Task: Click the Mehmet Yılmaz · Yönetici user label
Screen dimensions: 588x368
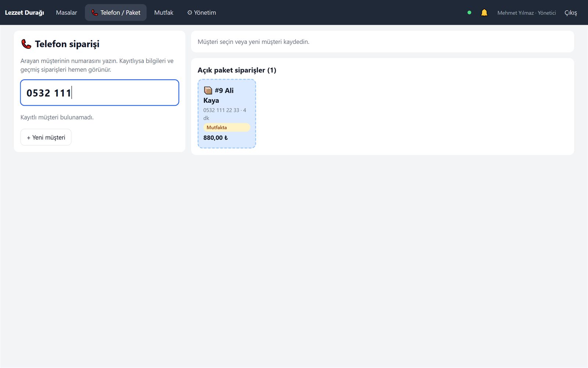Action: click(x=527, y=13)
